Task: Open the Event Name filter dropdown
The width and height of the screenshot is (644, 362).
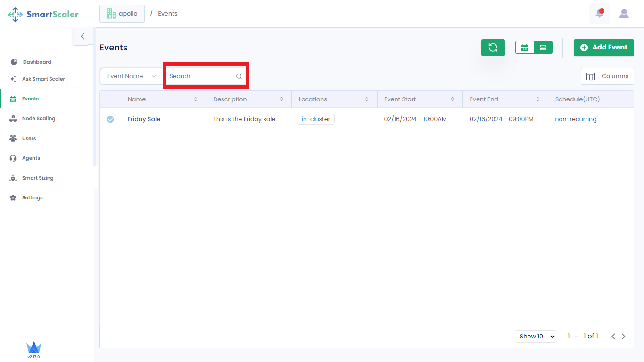Action: tap(131, 76)
